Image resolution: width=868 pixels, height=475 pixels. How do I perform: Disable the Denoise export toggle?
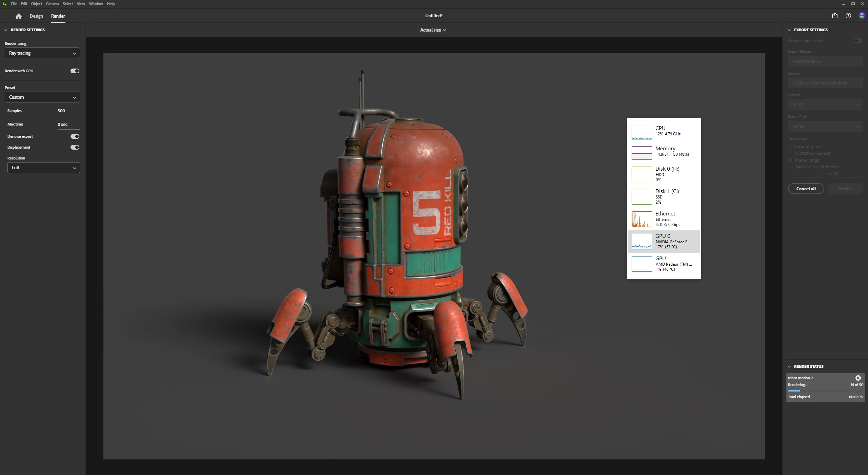coord(75,136)
